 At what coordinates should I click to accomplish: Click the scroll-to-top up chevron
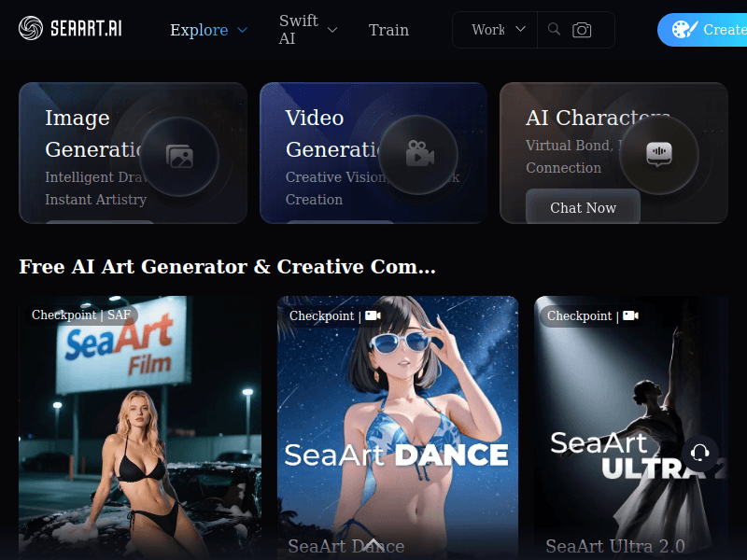point(373,544)
